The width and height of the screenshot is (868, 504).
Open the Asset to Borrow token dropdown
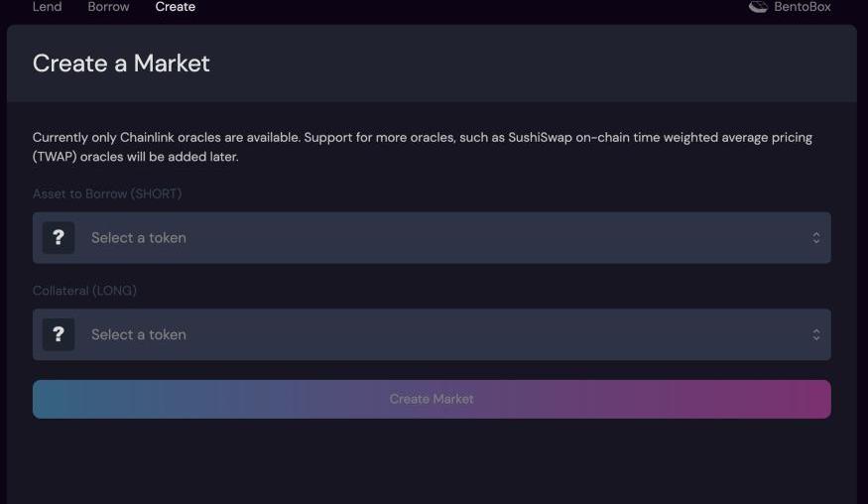(432, 237)
